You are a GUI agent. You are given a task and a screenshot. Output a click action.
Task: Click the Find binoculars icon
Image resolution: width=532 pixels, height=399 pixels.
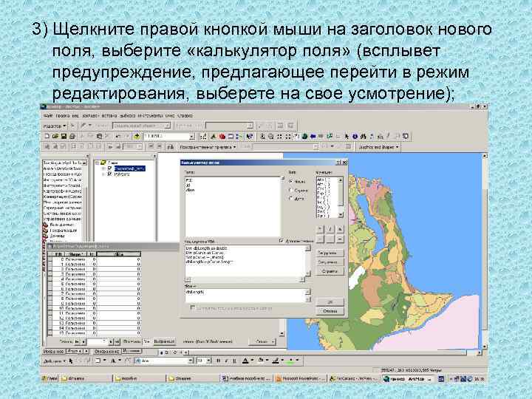point(364,137)
